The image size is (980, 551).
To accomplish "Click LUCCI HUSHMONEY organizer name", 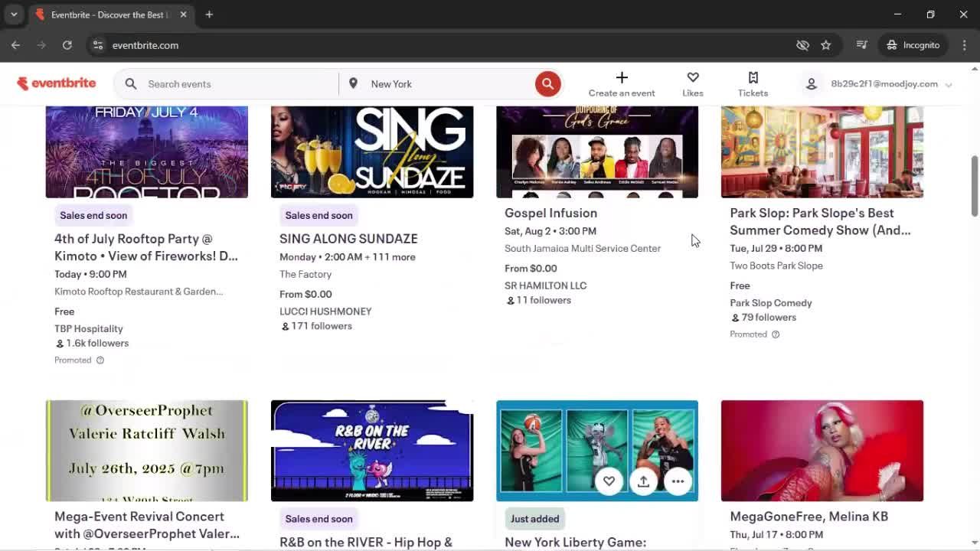I will [x=325, y=311].
